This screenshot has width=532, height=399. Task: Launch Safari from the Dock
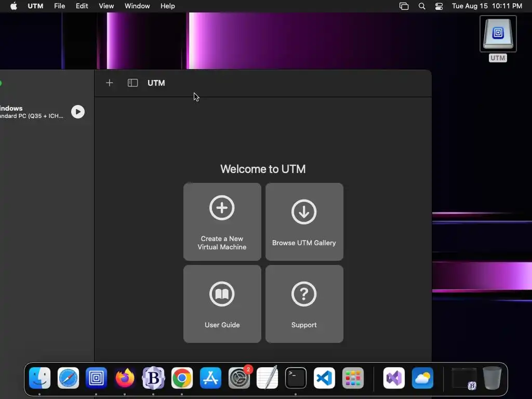click(x=68, y=378)
